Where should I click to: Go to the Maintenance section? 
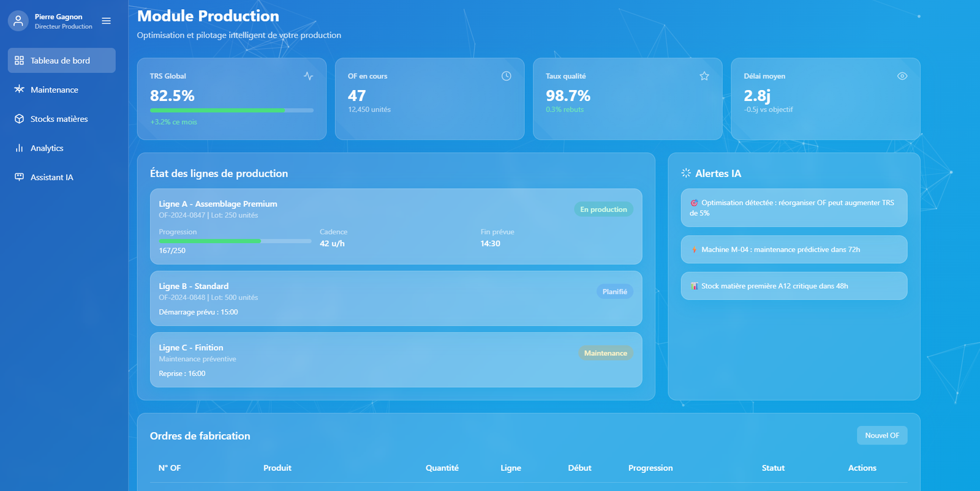tap(54, 90)
